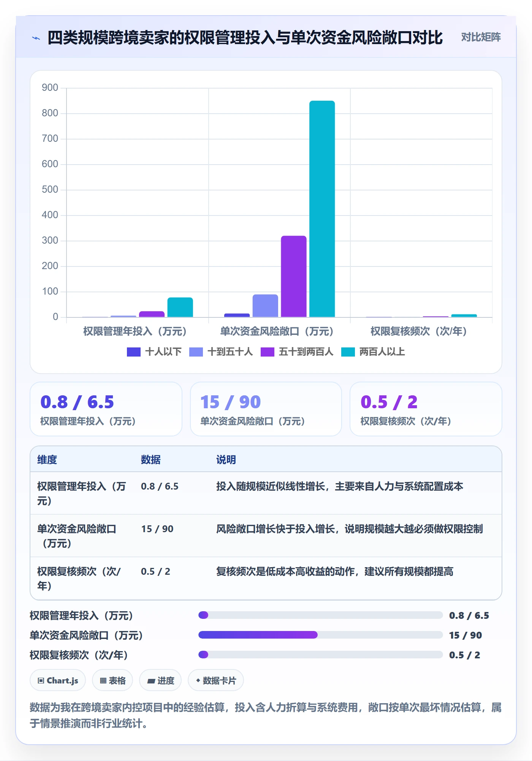Click the light blue bar in 单次资金风险敞口 group
Viewport: 532px width, 761px height.
pos(265,306)
